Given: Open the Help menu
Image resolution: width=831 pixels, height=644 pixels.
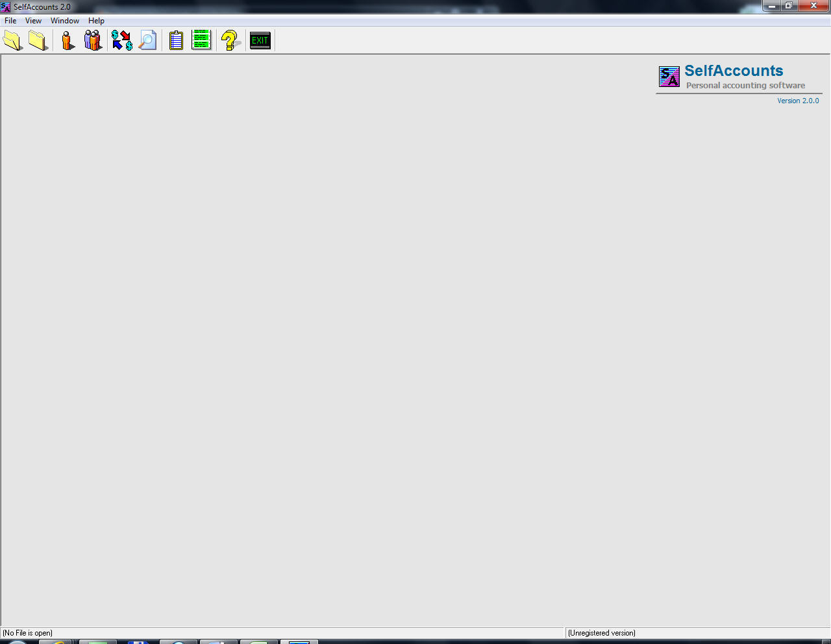Looking at the screenshot, I should click(x=95, y=20).
